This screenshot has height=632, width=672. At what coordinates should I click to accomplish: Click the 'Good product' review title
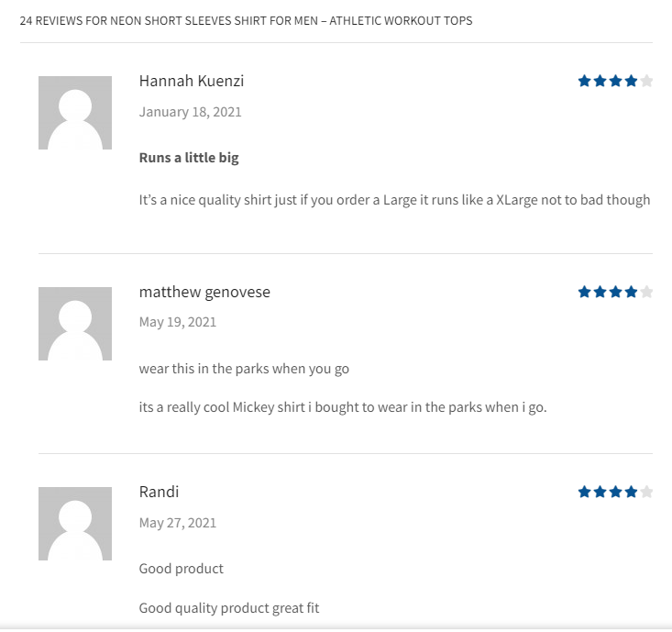[x=181, y=569]
